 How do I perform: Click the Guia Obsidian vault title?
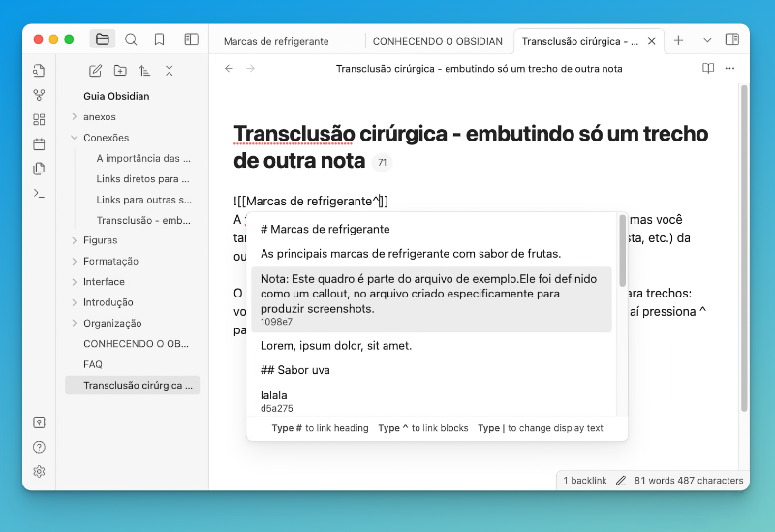[116, 96]
